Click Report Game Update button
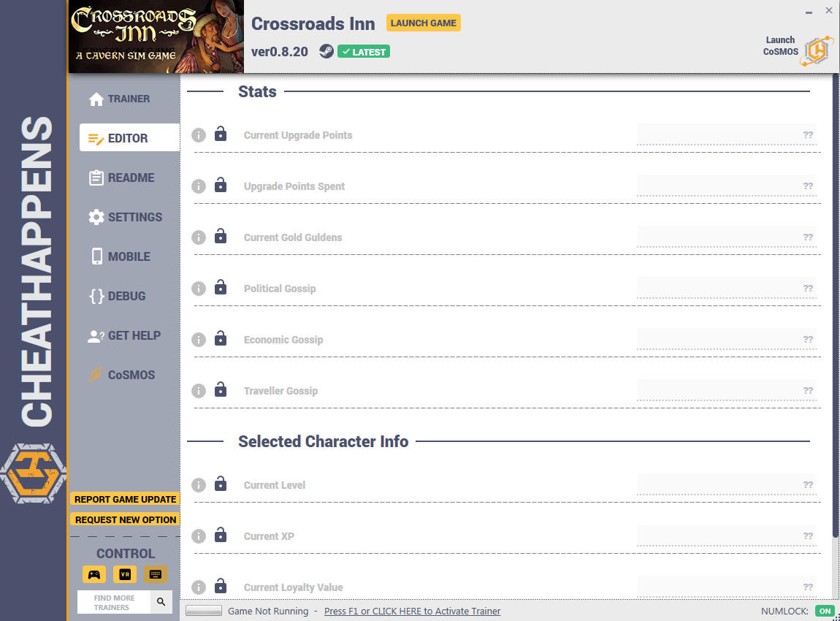This screenshot has height=621, width=840. pyautogui.click(x=126, y=500)
